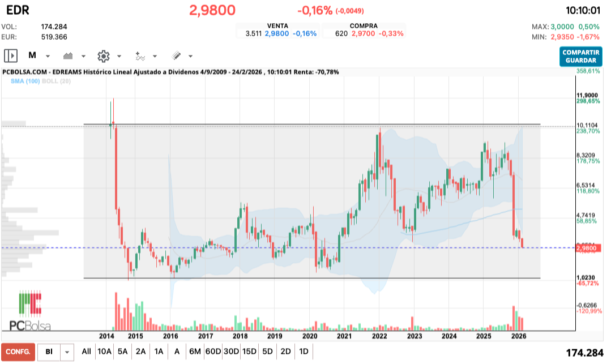Click the 2026 label on time axis
611x364 pixels.
[519, 336]
